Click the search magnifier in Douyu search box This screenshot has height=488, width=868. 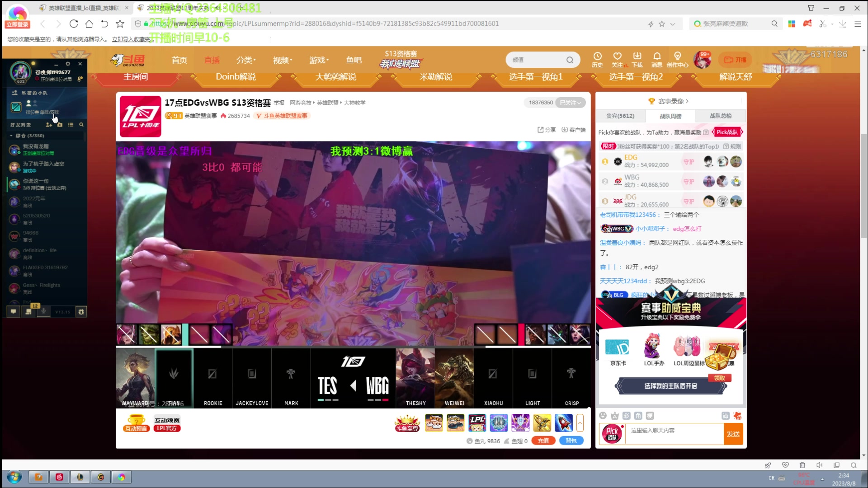pos(570,60)
